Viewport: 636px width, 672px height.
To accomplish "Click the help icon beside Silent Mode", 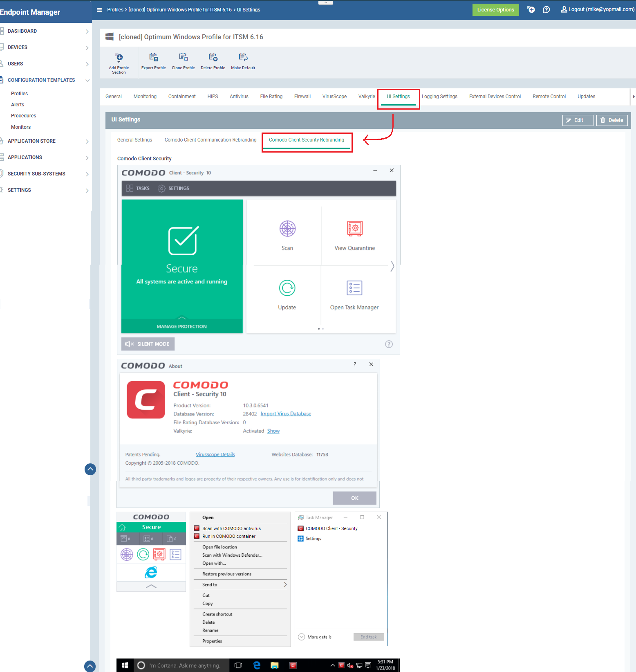I will click(x=389, y=344).
